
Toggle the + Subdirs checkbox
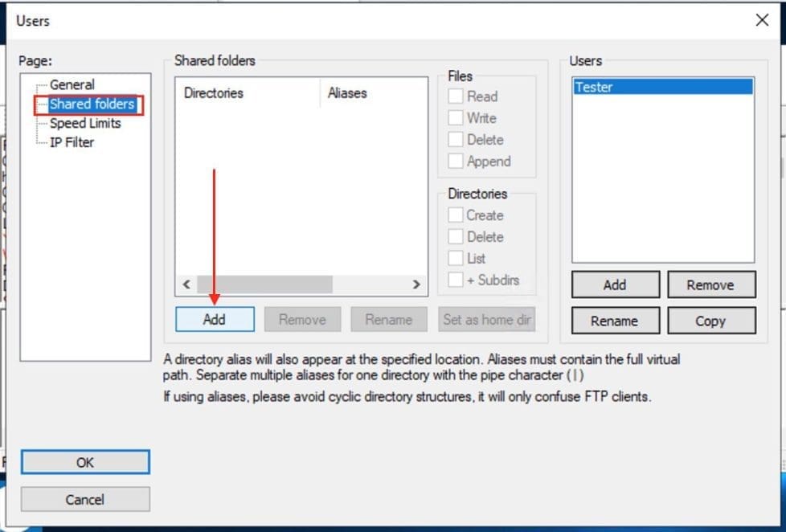pos(456,280)
